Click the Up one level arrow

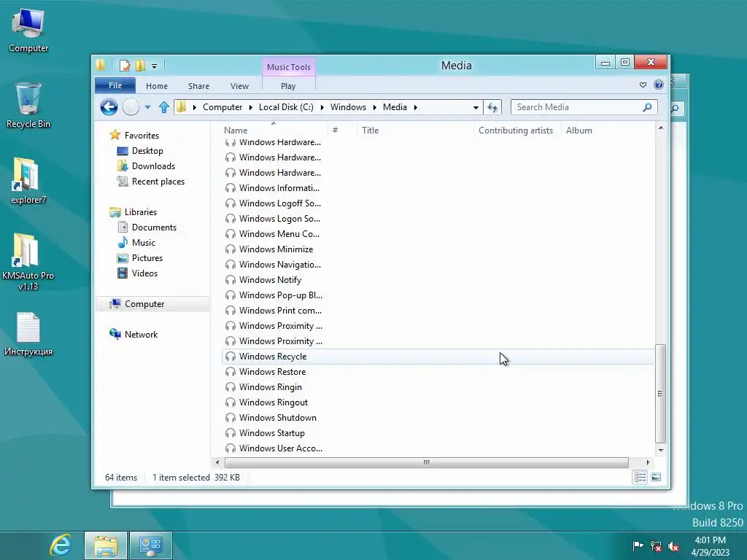(x=164, y=107)
